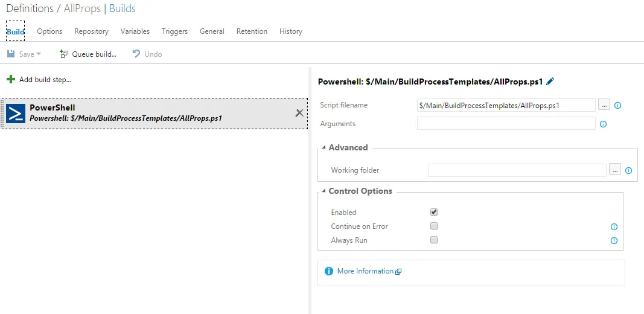This screenshot has width=644, height=314.
Task: Click the info icon for Continue on Error
Action: point(614,227)
